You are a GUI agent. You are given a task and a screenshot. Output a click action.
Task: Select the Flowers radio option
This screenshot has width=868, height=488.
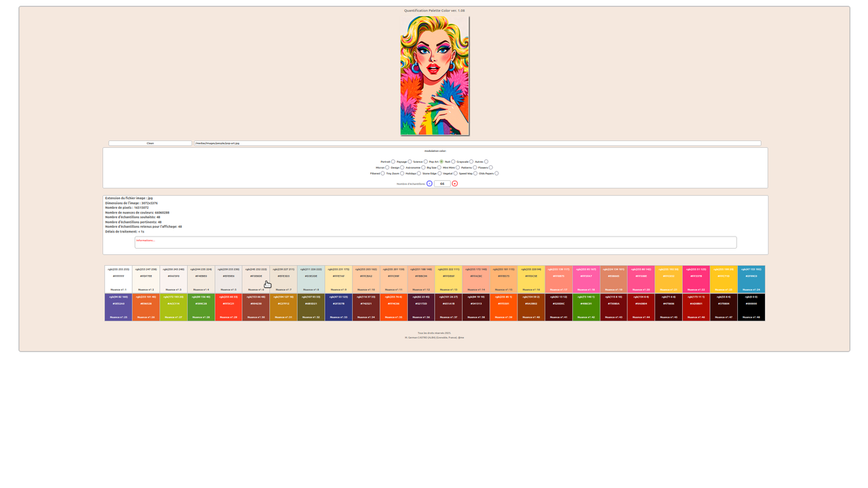[491, 167]
